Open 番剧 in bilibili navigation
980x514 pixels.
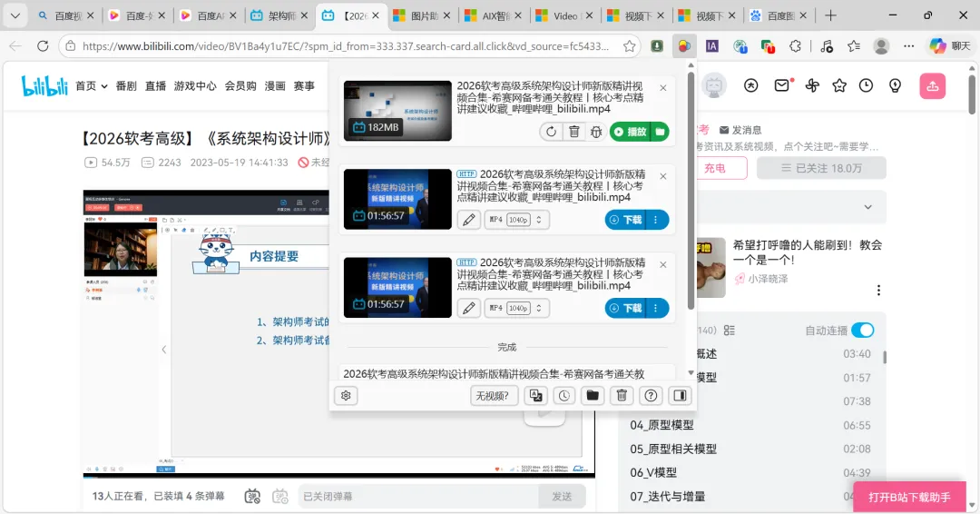pos(126,86)
